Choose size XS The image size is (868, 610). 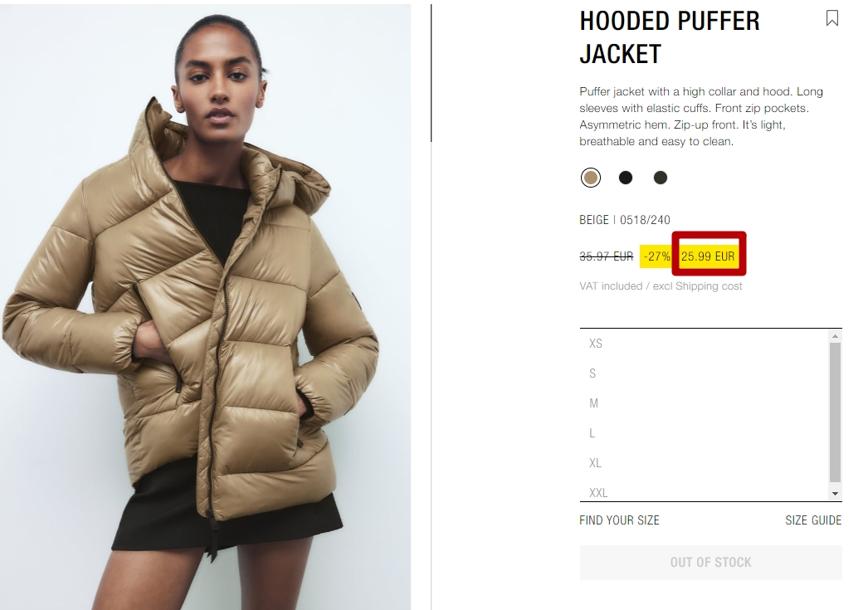tap(705, 344)
